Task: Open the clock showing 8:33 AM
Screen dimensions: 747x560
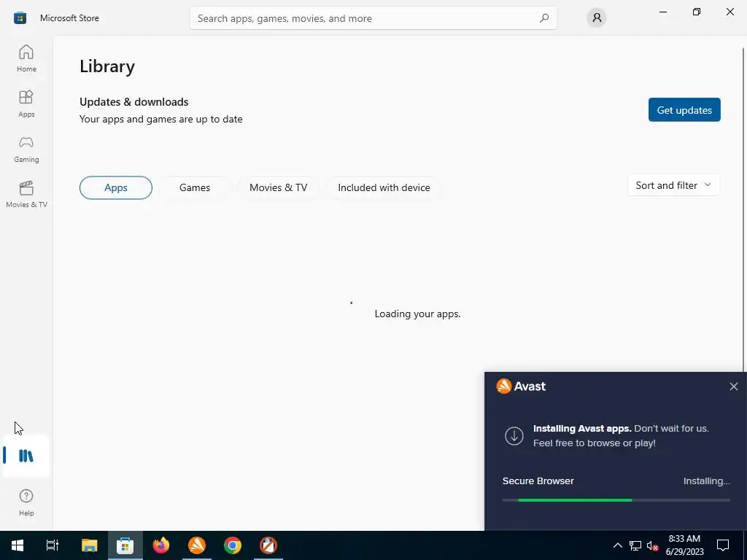Action: (x=684, y=545)
